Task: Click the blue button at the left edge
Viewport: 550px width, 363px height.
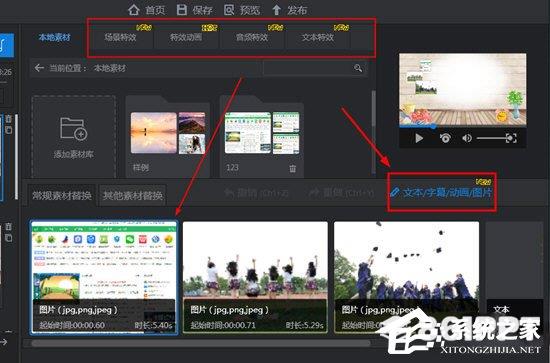Action: click(7, 45)
